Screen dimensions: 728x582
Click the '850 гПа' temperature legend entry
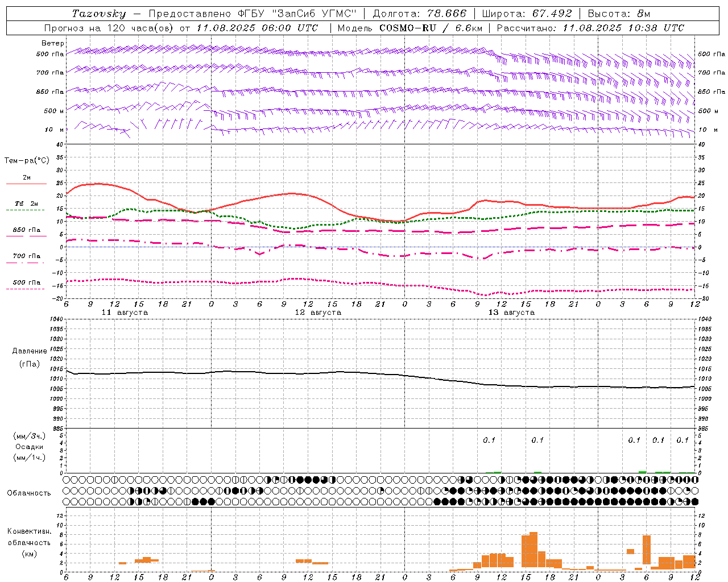coord(27,230)
